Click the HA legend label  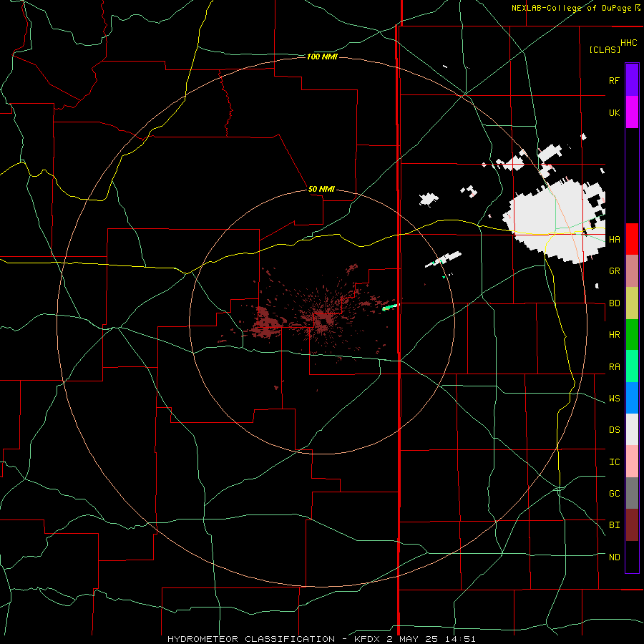614,239
